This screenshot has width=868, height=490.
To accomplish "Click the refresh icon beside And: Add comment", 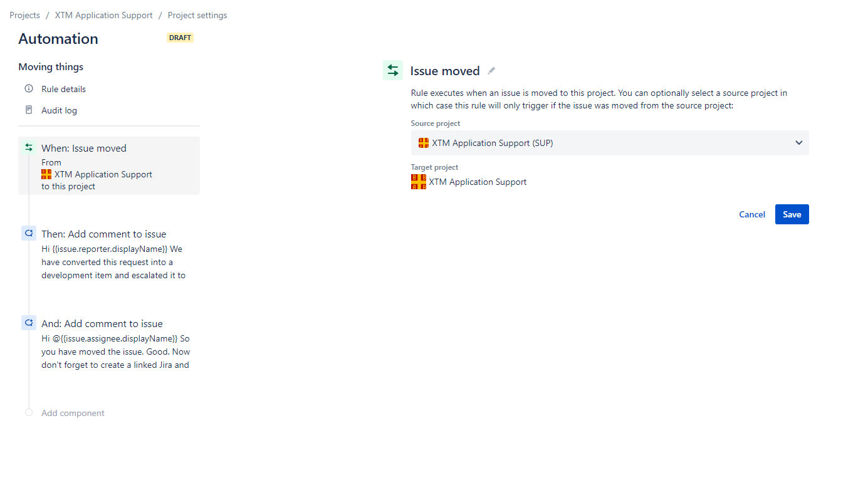I will [x=28, y=323].
